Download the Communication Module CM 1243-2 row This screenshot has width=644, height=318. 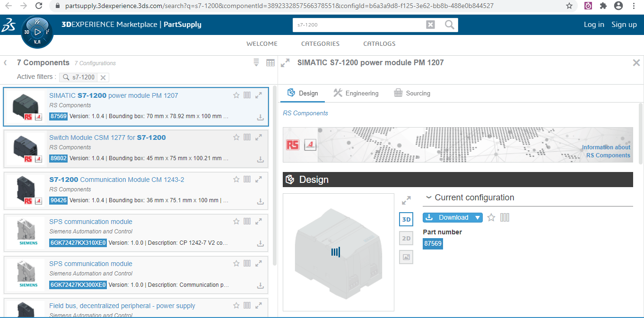click(x=260, y=202)
